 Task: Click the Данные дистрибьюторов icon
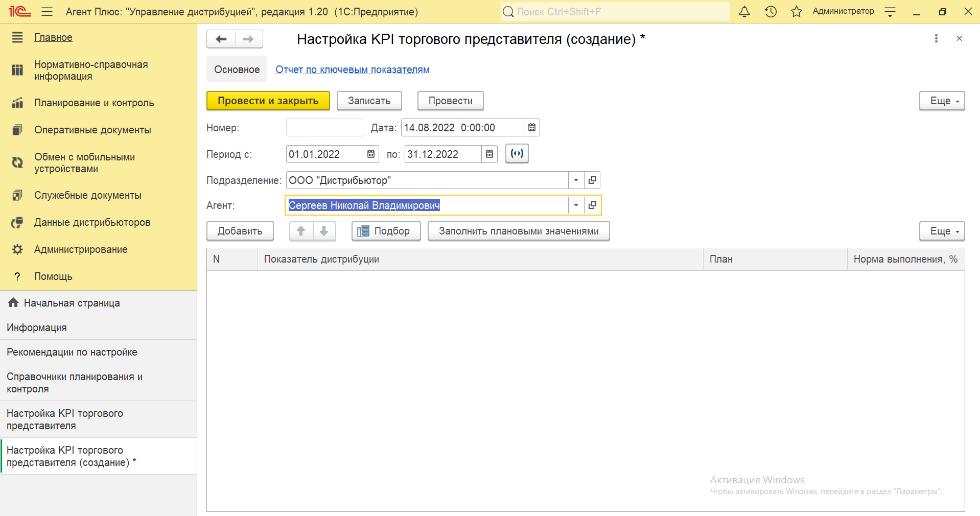pos(17,222)
